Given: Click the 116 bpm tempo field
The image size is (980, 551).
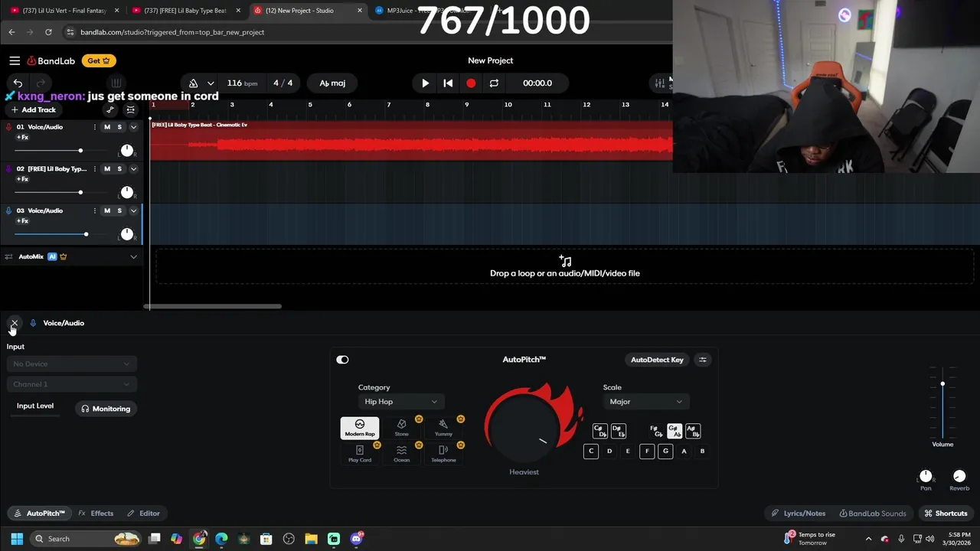Looking at the screenshot, I should pyautogui.click(x=242, y=83).
